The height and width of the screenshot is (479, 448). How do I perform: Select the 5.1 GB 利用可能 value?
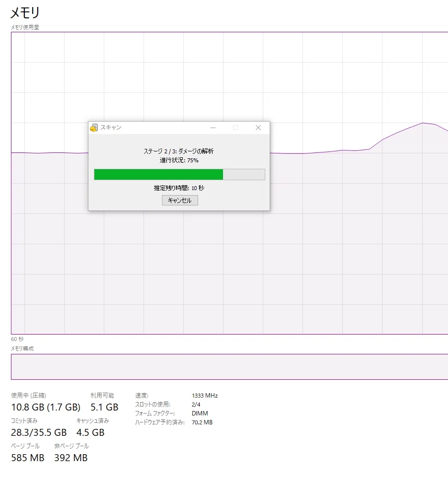(x=104, y=407)
